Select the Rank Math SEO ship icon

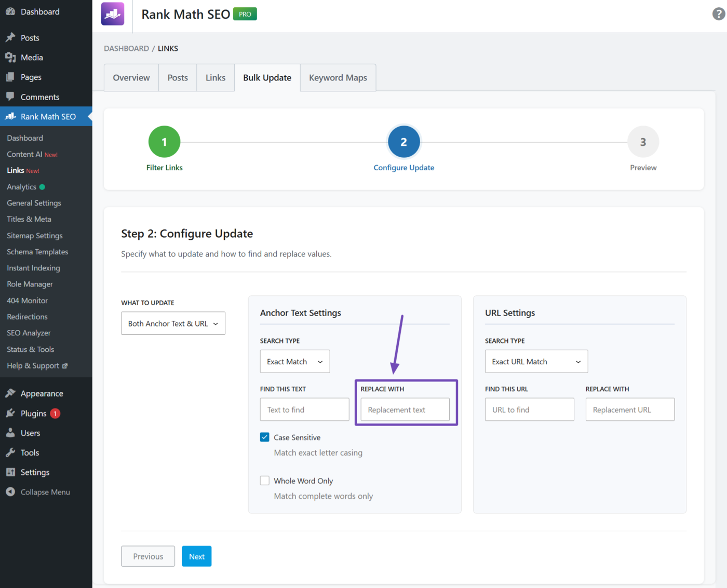(10, 116)
